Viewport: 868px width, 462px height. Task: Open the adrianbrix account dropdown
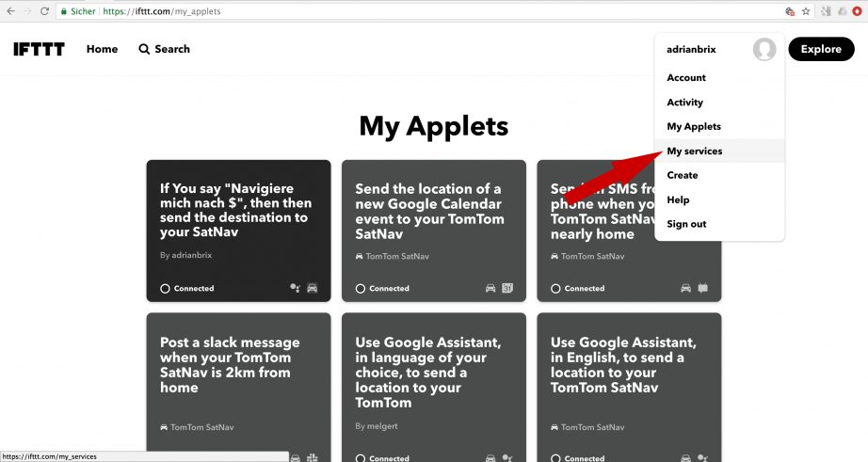(x=692, y=49)
